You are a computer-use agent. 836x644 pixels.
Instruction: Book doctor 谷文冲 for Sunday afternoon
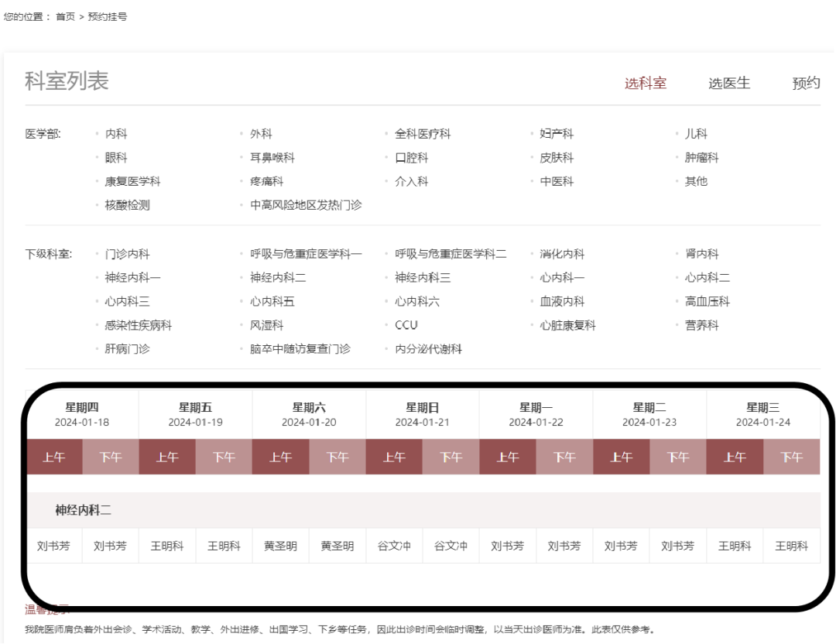451,546
